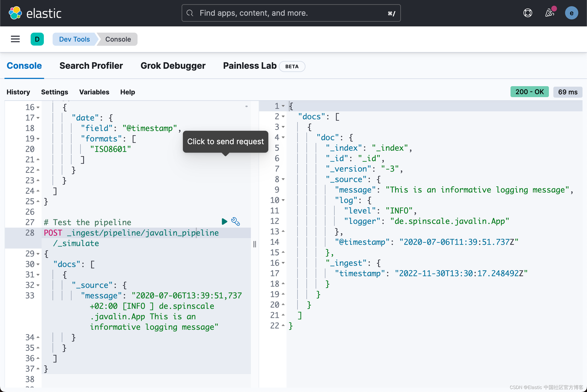Open the wrench request options icon
This screenshot has height=392, width=587.
(235, 221)
